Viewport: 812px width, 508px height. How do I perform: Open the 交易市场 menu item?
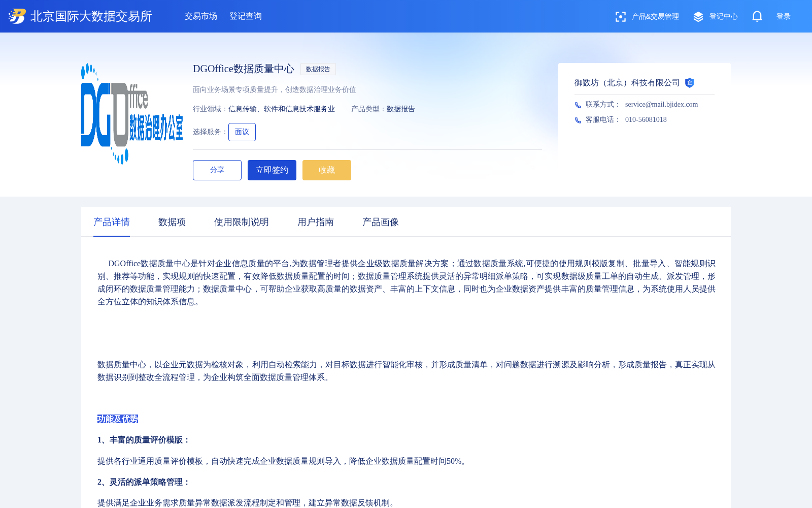click(201, 16)
